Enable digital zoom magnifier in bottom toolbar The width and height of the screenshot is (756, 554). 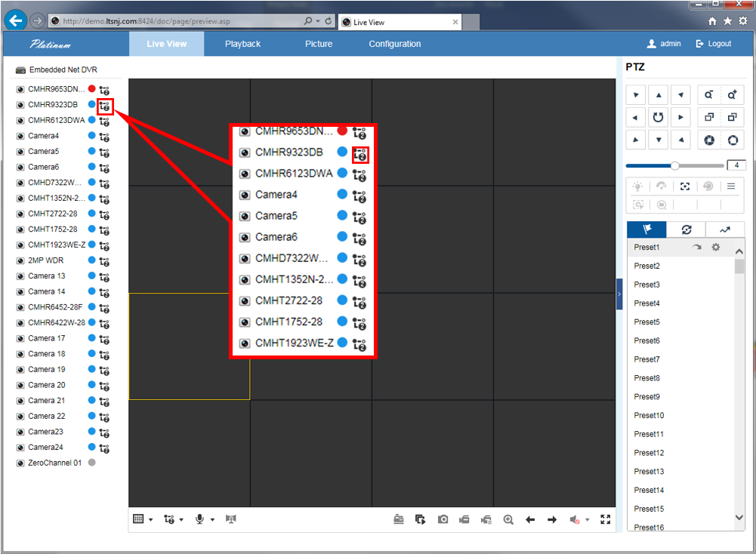508,519
